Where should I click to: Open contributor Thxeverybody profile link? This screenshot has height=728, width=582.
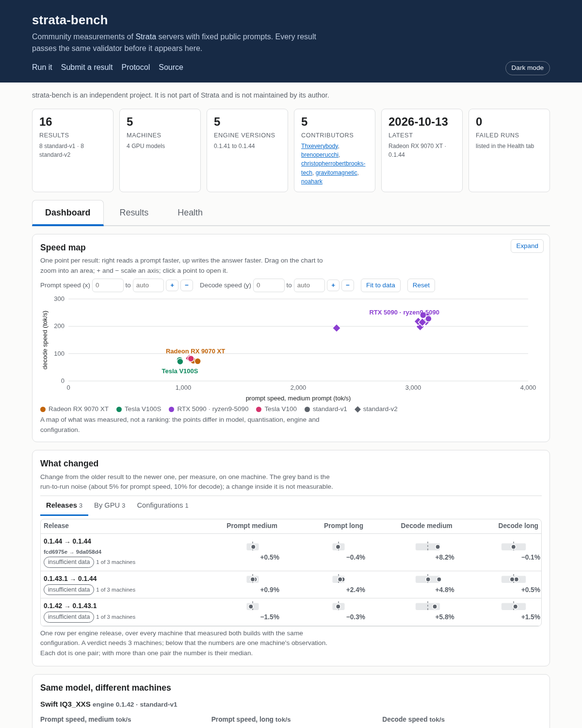click(x=320, y=146)
